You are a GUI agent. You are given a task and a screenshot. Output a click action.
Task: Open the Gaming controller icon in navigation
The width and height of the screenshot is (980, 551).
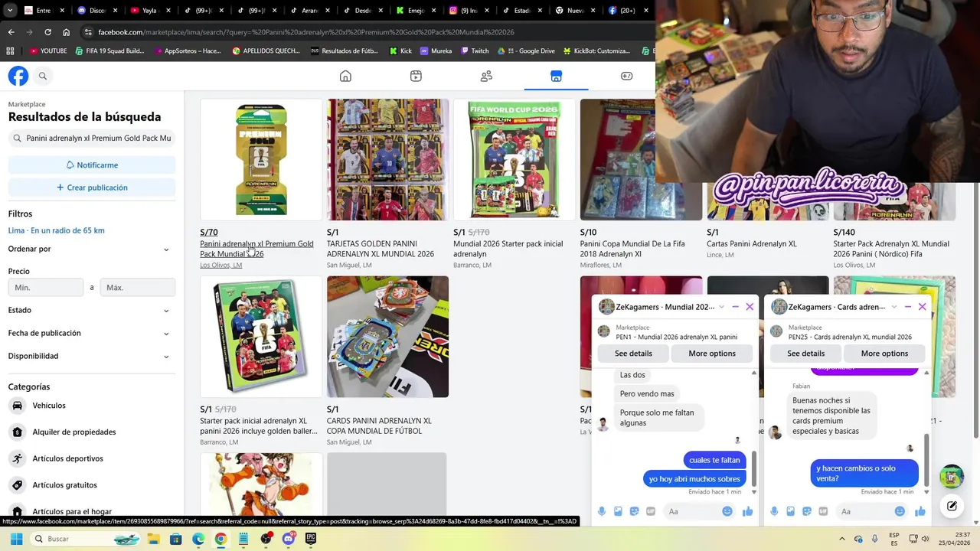pos(626,76)
